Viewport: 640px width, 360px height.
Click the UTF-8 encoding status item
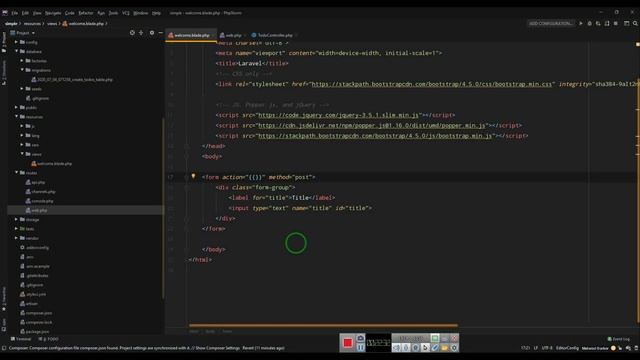click(x=547, y=348)
